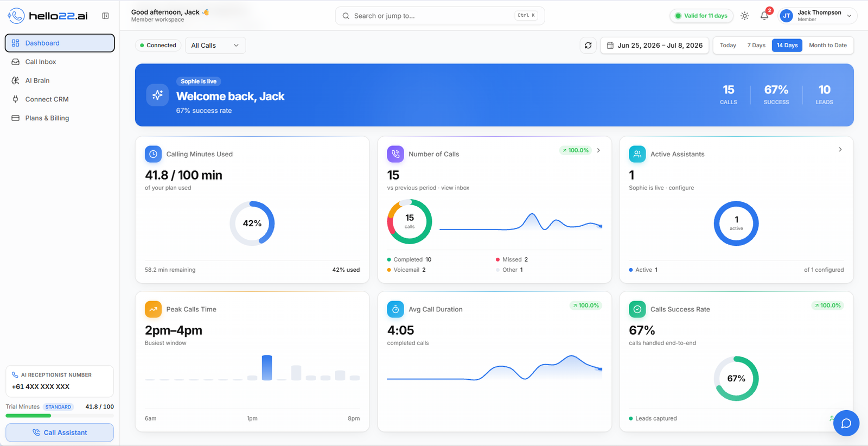Select the 7 Days range tab
Viewport: 868px width, 446px height.
[756, 46]
